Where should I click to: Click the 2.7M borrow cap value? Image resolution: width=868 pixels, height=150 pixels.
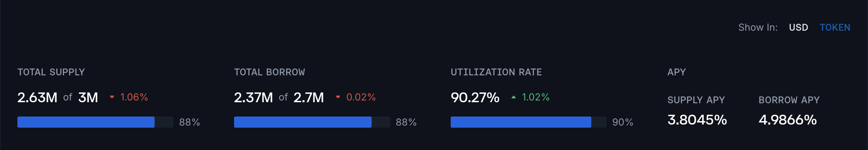308,97
